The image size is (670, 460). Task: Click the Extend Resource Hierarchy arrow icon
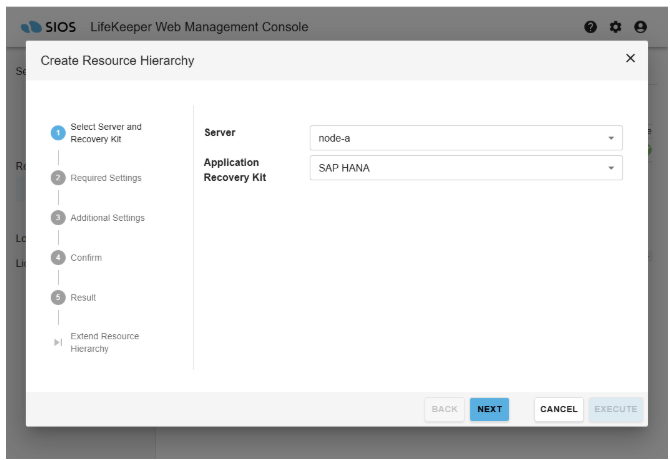tap(58, 342)
